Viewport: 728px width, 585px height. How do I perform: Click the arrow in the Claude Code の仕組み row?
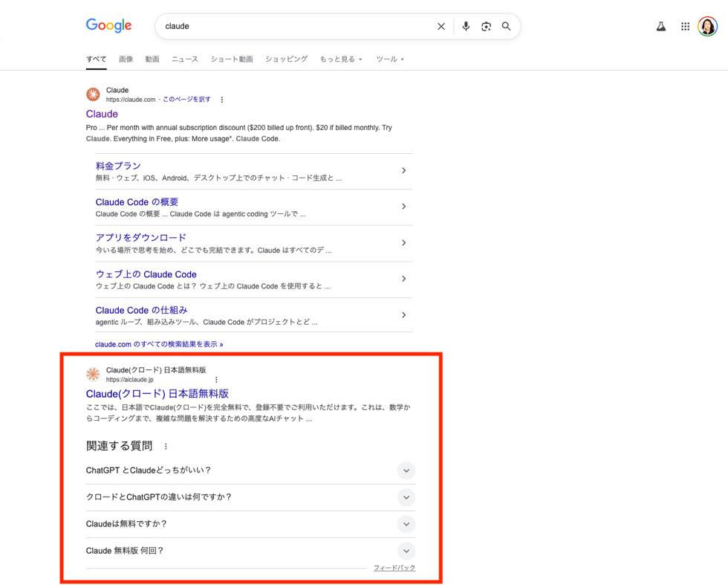[404, 315]
